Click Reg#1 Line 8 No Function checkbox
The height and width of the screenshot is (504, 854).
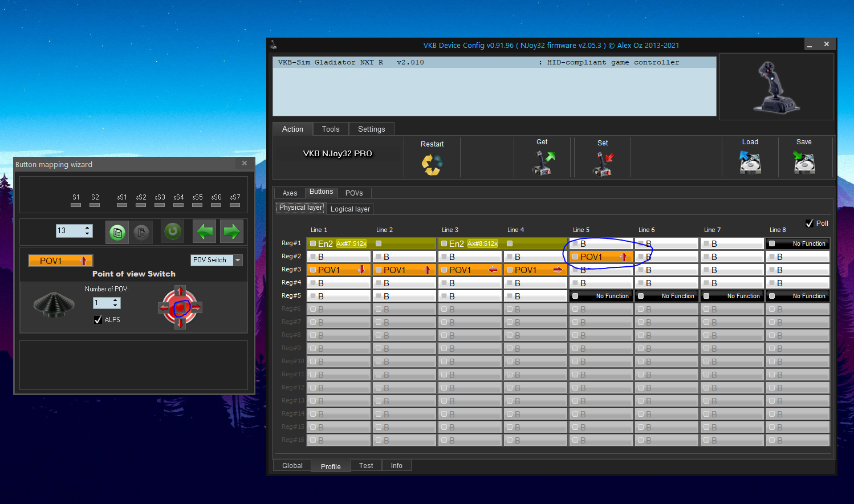(x=772, y=243)
